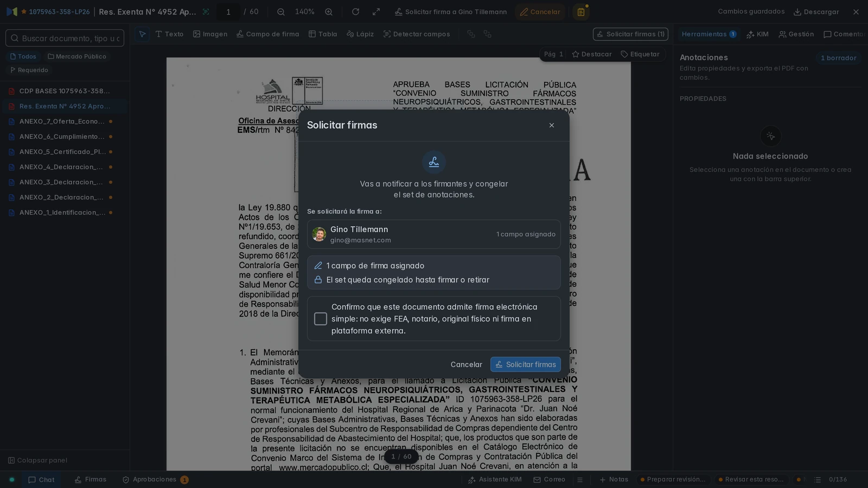Open Aprobaciones in the bottom bar
This screenshot has width=868, height=488.
[155, 480]
